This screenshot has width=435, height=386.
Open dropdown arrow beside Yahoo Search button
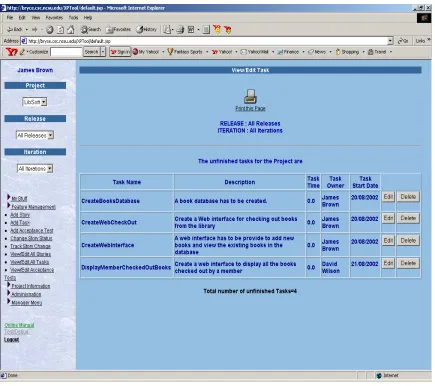103,52
